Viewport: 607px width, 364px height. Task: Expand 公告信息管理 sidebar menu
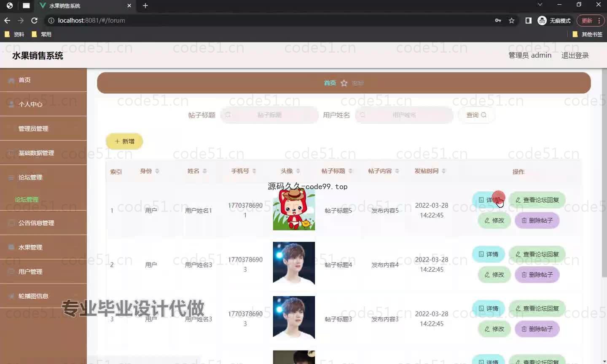43,223
